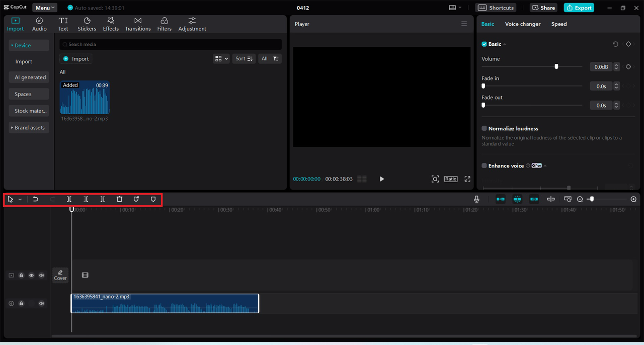Image resolution: width=644 pixels, height=345 pixels.
Task: Toggle clip linkage on the timeline
Action: point(534,199)
